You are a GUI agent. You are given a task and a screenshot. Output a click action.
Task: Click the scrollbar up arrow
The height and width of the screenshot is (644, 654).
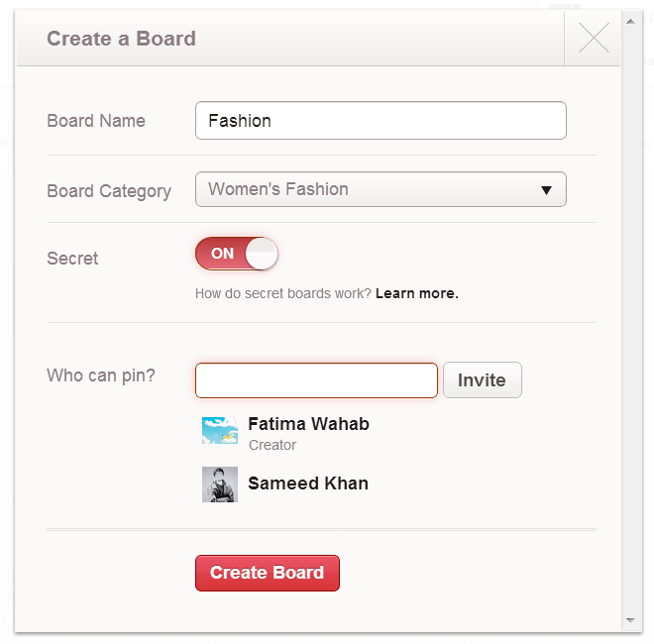[630, 21]
